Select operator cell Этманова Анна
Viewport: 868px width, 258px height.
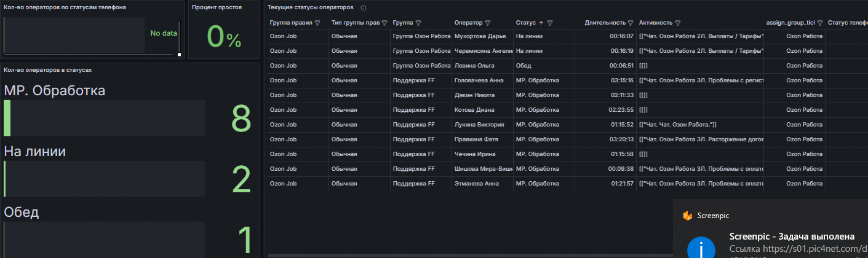(482, 184)
